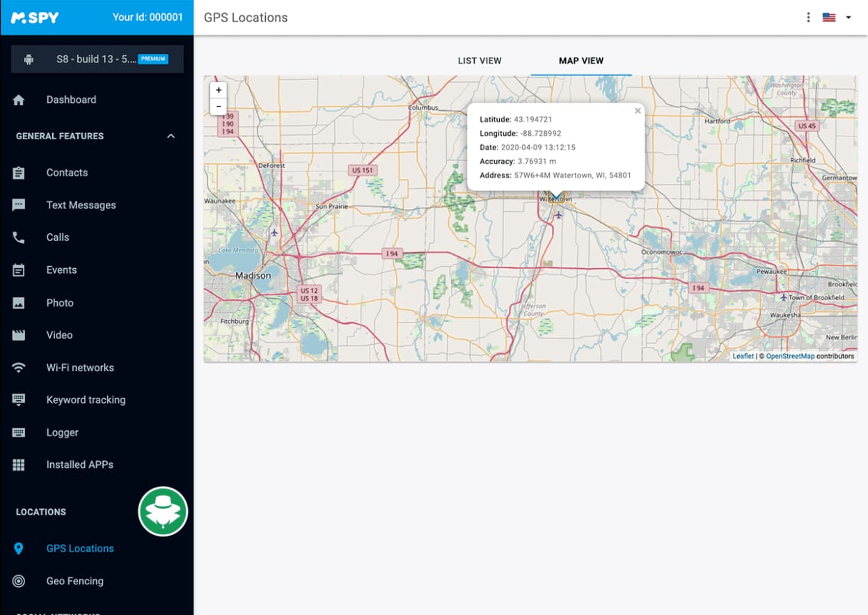This screenshot has height=615, width=868.
Task: Open Geo Fencing in the sidebar
Action: click(x=74, y=581)
